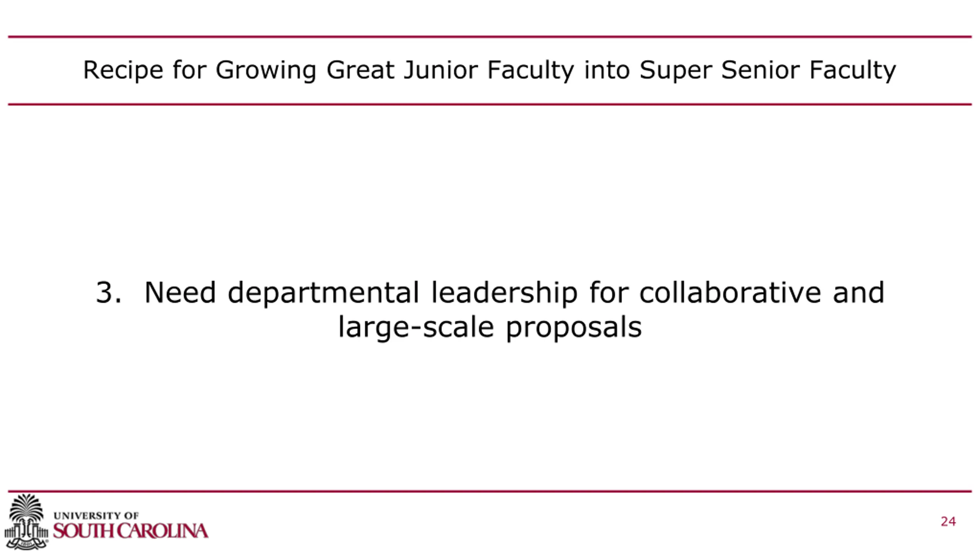The height and width of the screenshot is (553, 980).
Task: Select the word Super in the title
Action: 675,70
